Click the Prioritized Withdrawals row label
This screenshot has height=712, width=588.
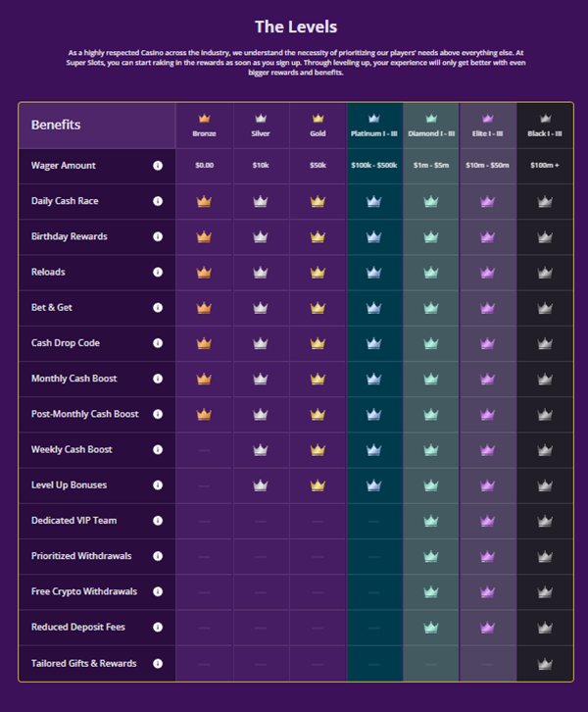pyautogui.click(x=81, y=556)
